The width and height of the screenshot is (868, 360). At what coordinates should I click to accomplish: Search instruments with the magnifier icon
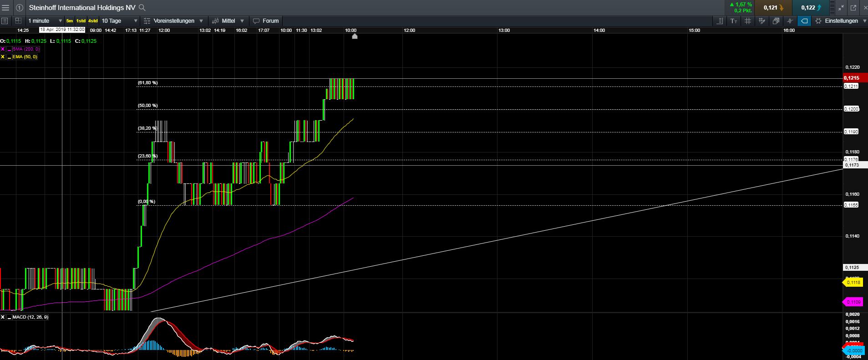(x=142, y=8)
